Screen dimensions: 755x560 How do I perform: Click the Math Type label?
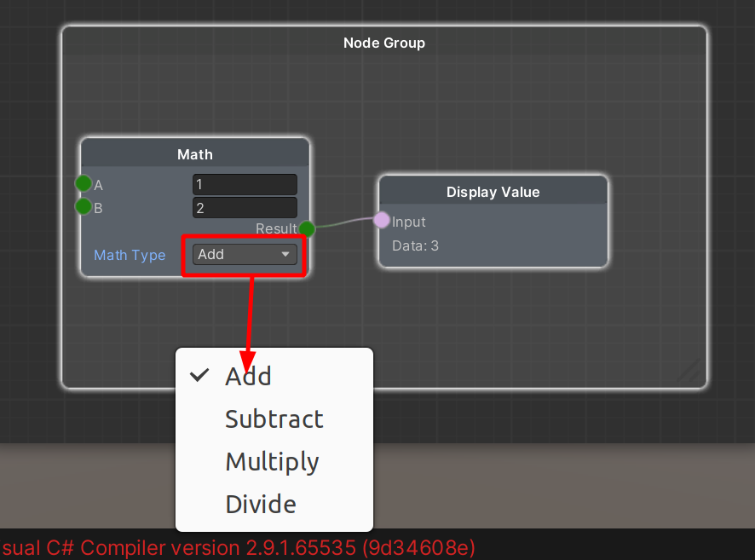click(130, 255)
